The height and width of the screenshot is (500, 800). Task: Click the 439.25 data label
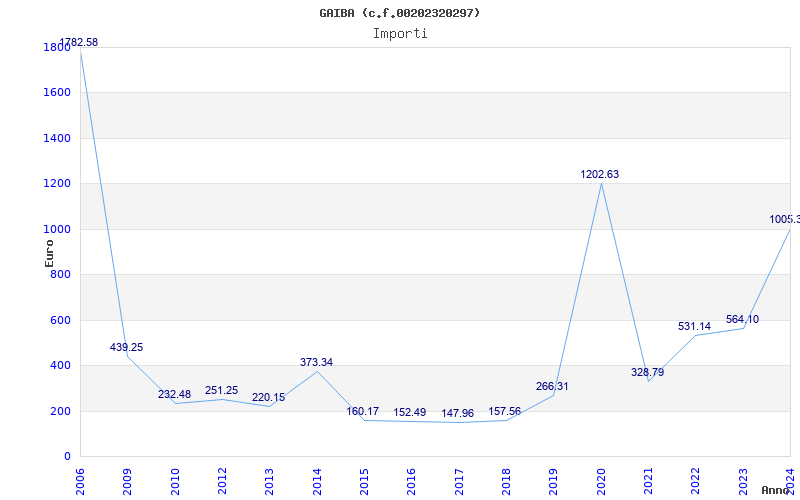click(127, 347)
